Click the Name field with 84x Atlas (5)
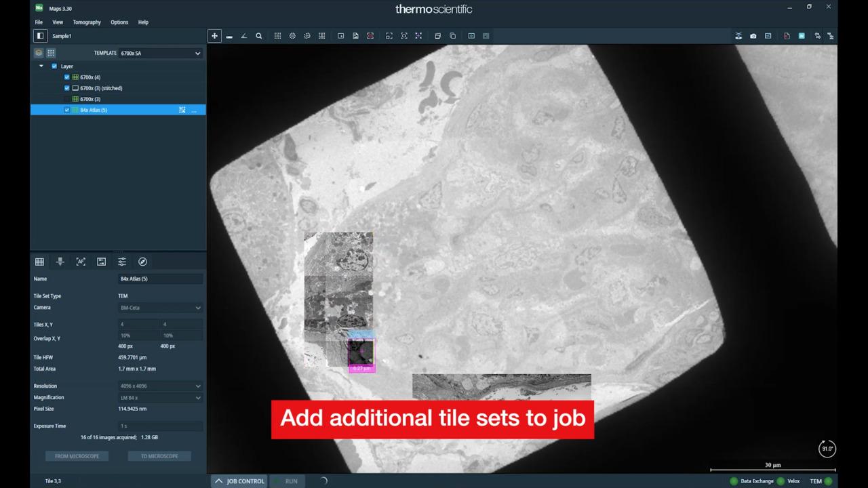 (160, 279)
